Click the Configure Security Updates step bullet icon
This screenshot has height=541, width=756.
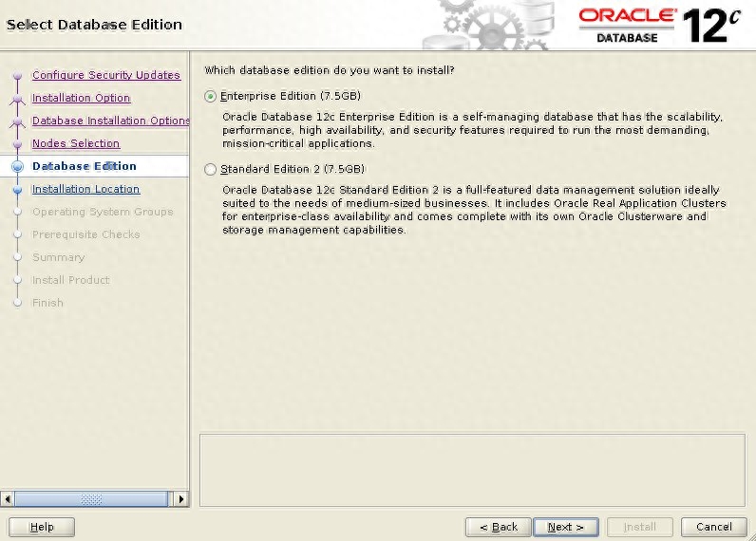(x=16, y=76)
